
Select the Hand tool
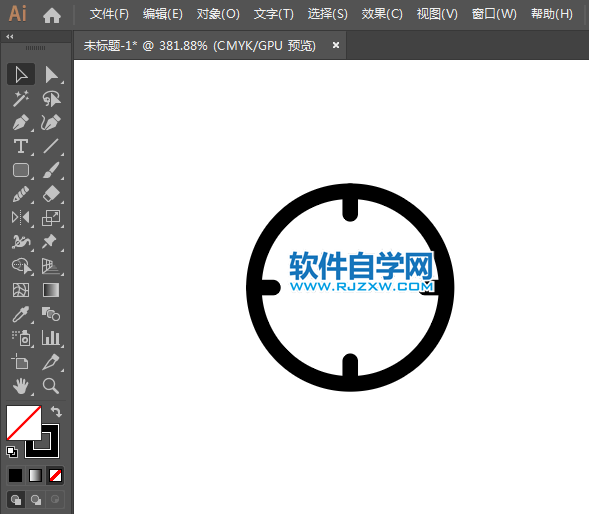click(21, 386)
